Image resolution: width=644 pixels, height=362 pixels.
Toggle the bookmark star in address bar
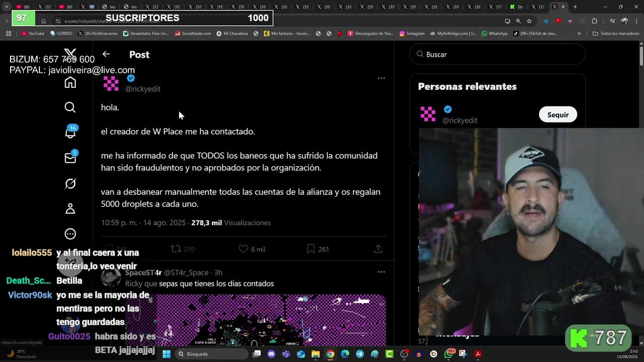[x=529, y=21]
